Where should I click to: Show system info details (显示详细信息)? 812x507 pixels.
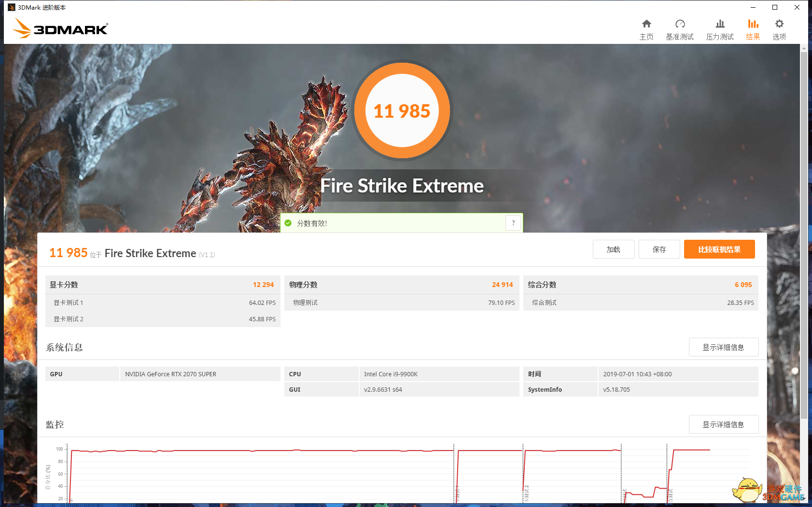pyautogui.click(x=724, y=347)
